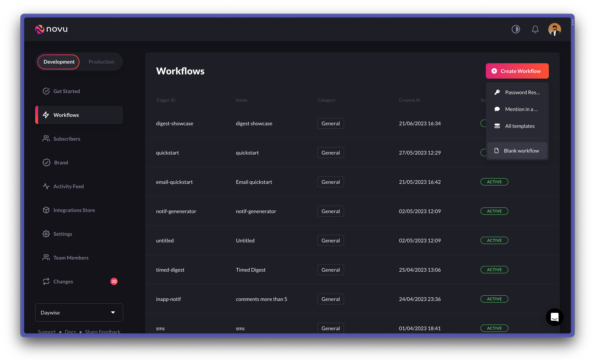The width and height of the screenshot is (595, 364).
Task: Switch to the Production environment
Action: 101,62
